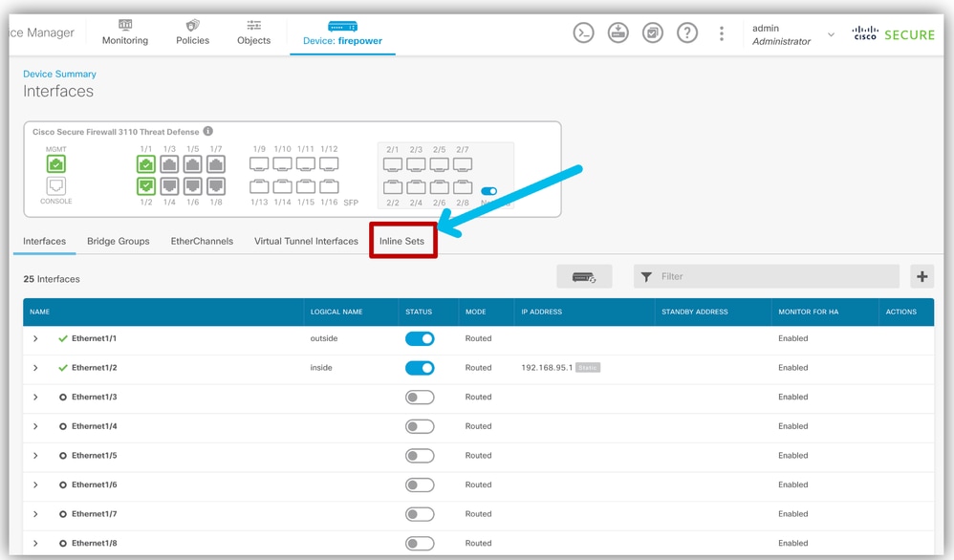Open the Objects menu
954x560 pixels.
[253, 32]
